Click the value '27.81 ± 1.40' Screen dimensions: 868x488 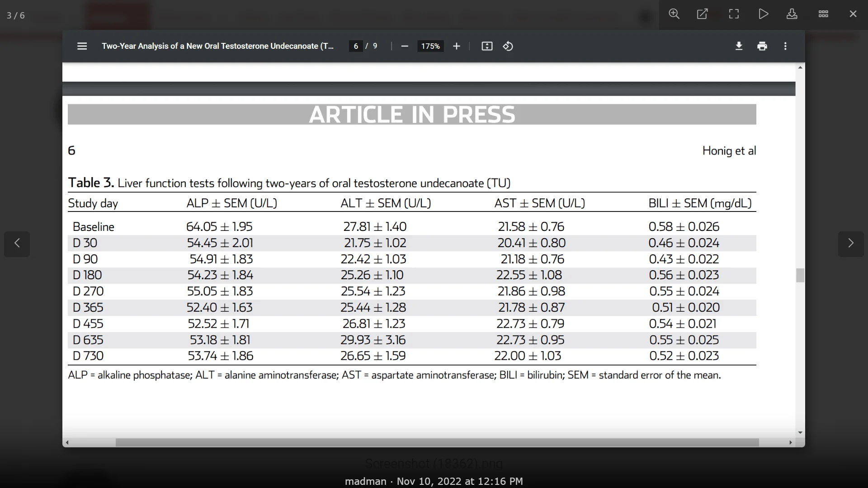[375, 227]
